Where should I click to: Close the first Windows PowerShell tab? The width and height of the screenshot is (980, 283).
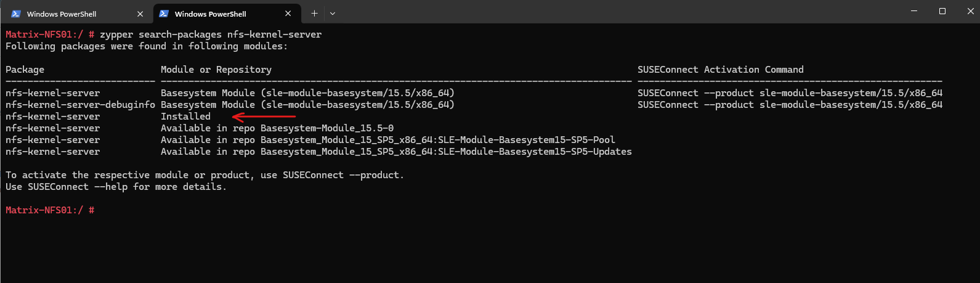140,14
